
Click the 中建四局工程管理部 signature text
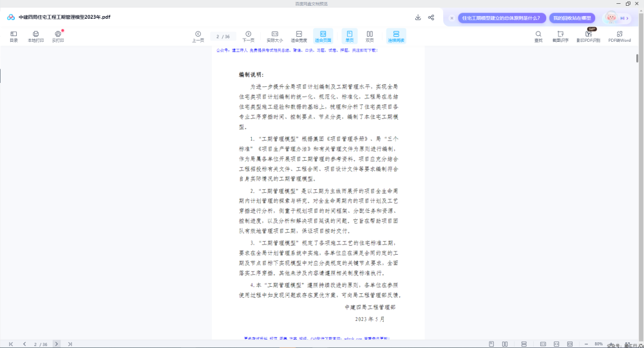click(x=370, y=307)
